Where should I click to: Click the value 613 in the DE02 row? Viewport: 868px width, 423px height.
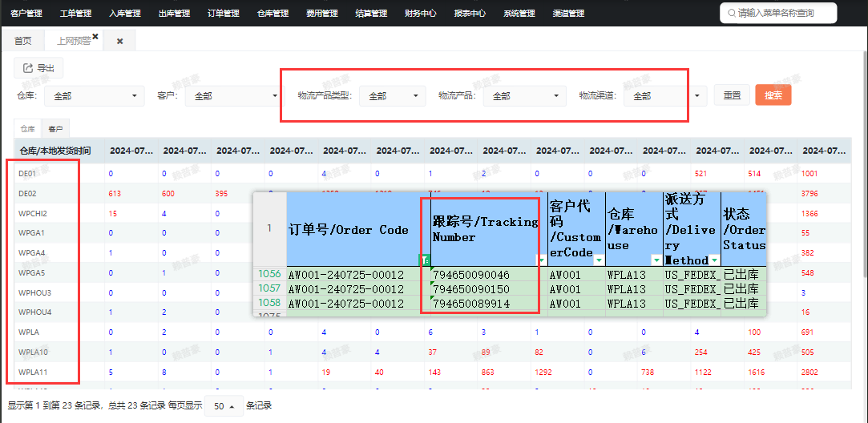[115, 194]
